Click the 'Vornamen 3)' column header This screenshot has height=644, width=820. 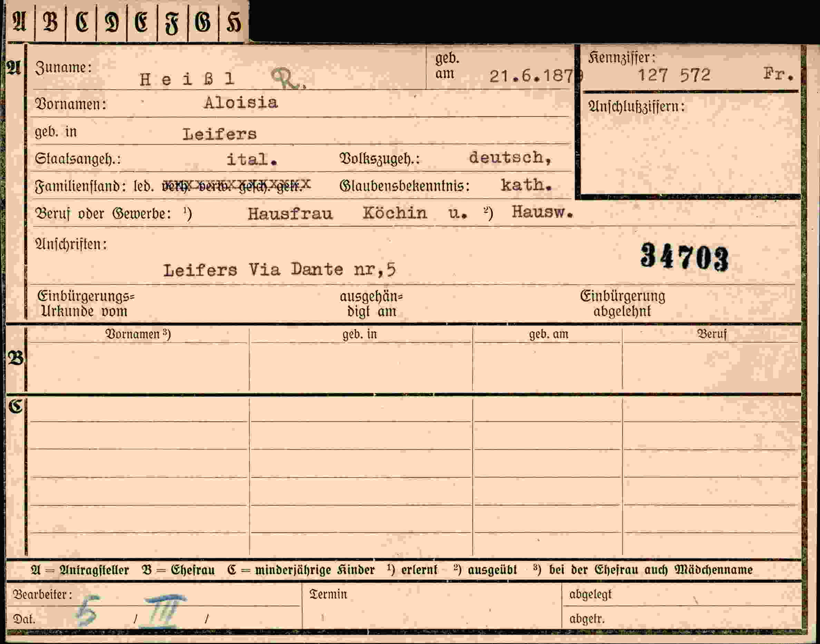click(x=138, y=334)
